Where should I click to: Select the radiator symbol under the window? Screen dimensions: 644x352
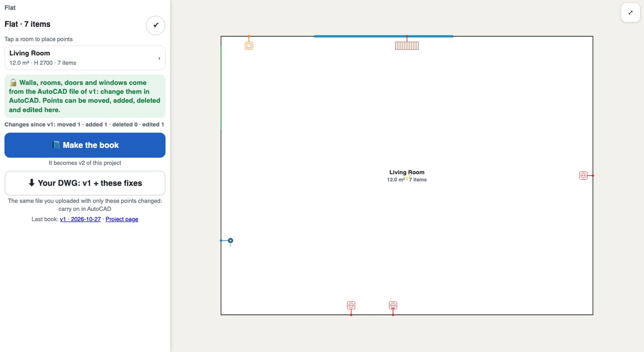click(x=407, y=45)
